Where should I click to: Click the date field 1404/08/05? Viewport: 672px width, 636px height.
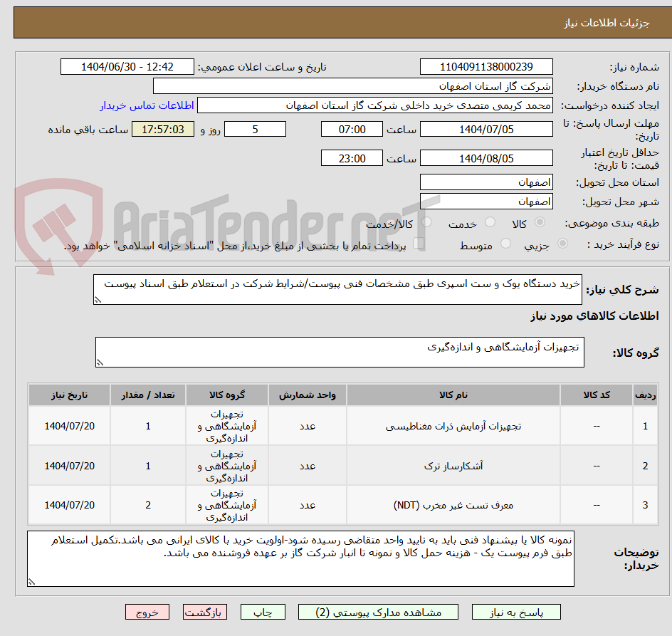[x=486, y=157]
